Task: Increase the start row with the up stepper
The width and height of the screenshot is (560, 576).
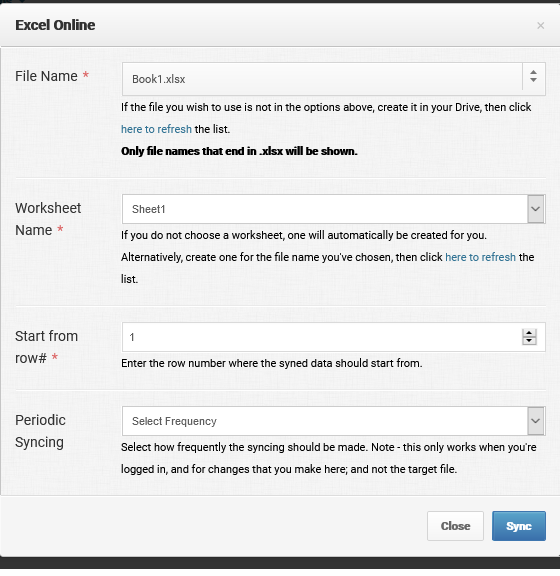Action: (x=529, y=333)
